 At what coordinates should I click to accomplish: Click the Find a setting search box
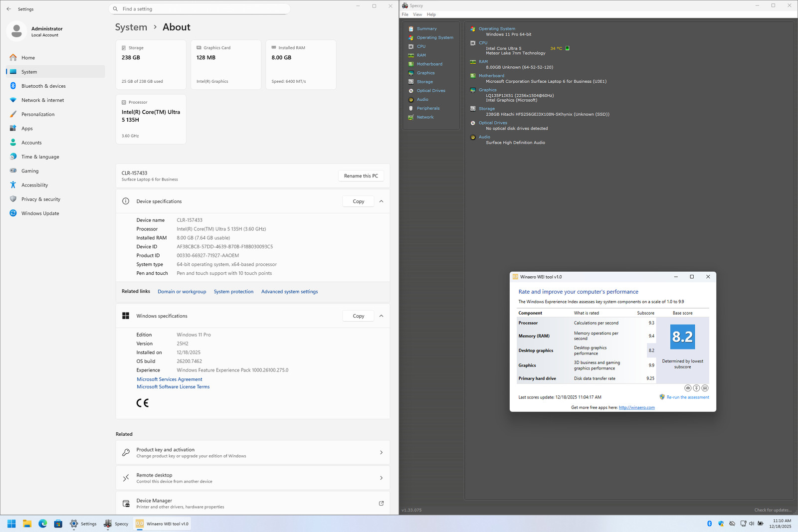199,9
